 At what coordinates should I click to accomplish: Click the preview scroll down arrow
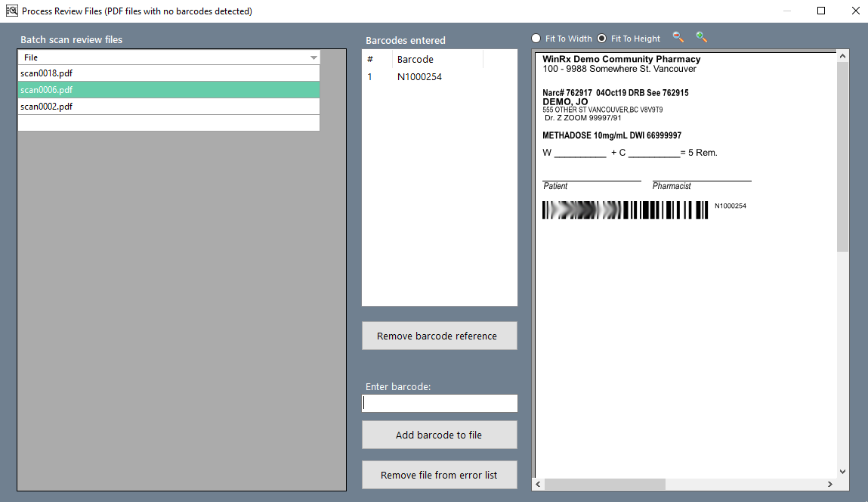(842, 471)
